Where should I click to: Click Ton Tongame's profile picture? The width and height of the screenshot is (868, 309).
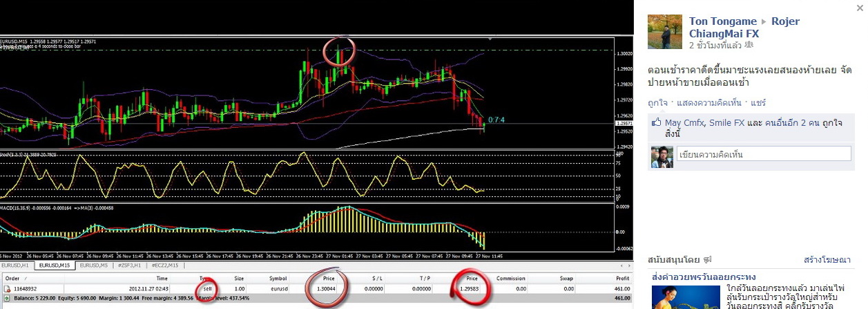coord(665,32)
